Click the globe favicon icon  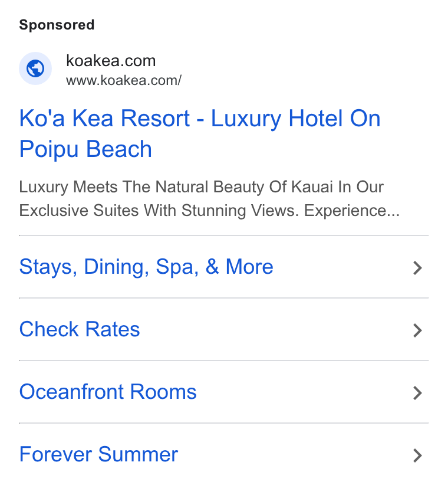[x=35, y=68]
